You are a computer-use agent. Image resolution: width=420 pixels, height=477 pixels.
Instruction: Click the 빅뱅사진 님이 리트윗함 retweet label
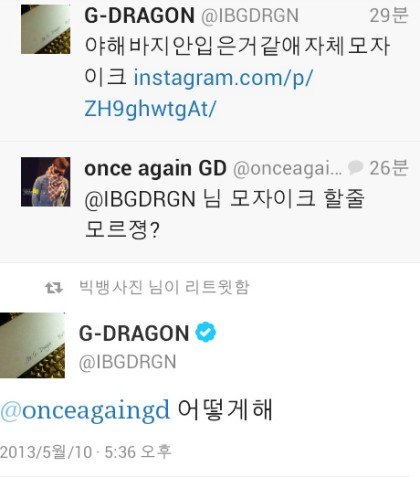[164, 287]
